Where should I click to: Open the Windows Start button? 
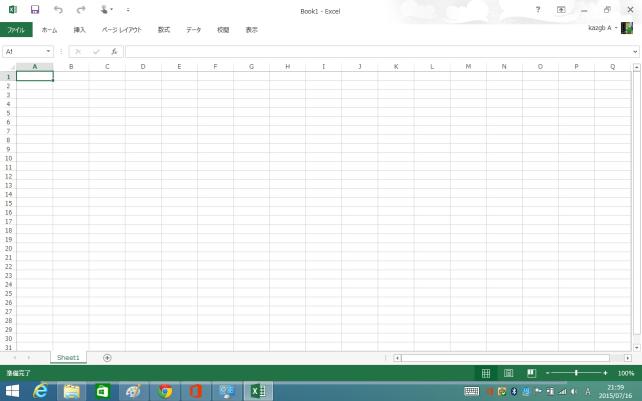coord(12,392)
